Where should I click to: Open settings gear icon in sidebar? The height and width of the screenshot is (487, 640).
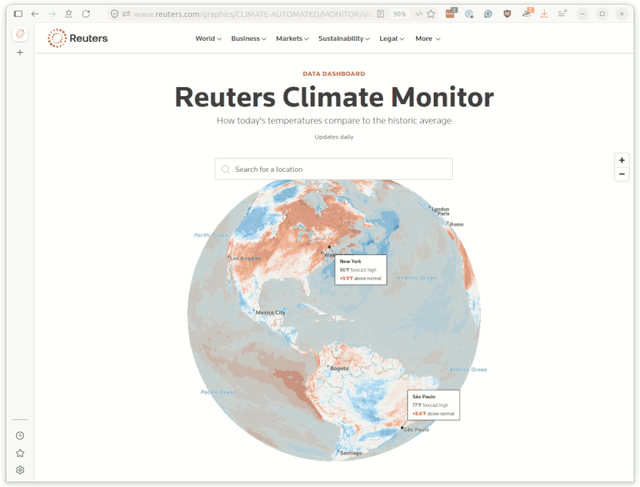20,470
